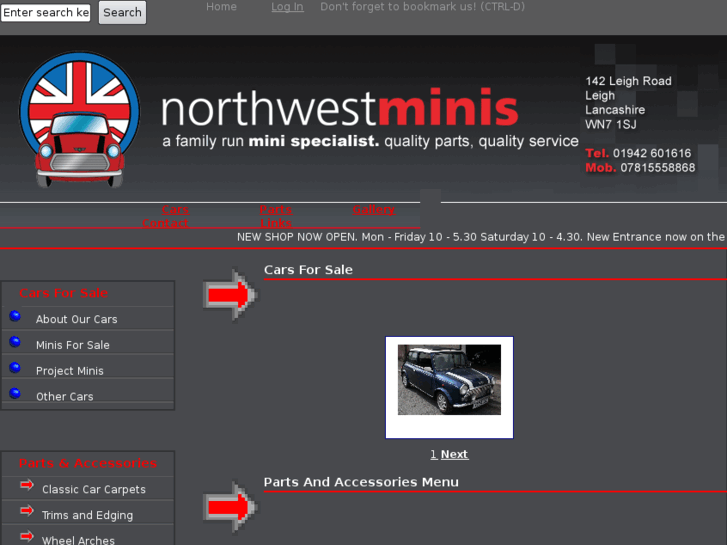Click the bookmark reminder text in top bar

click(x=422, y=6)
